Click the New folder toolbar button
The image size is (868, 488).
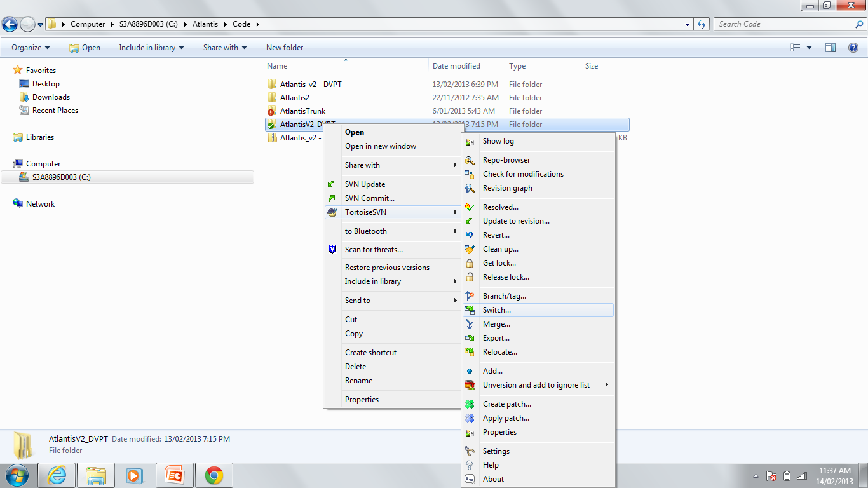(x=285, y=48)
